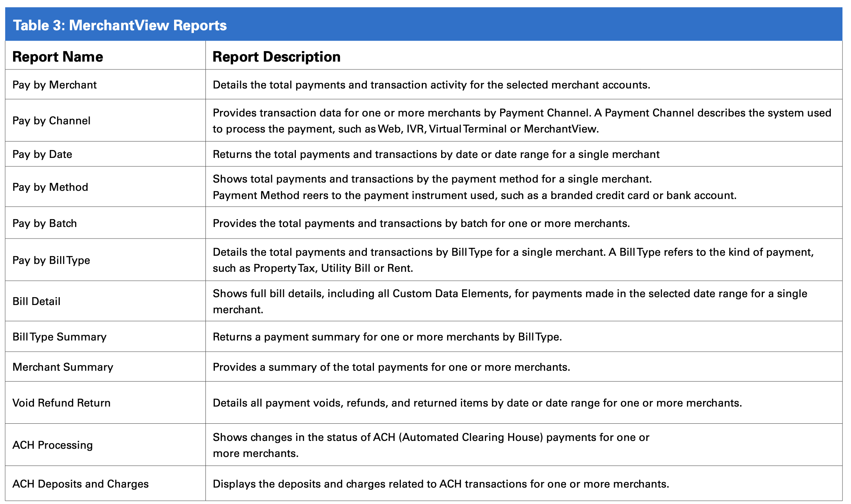Image resolution: width=851 pixels, height=504 pixels.
Task: Click the Pay by Merchant description text
Action: tap(431, 85)
